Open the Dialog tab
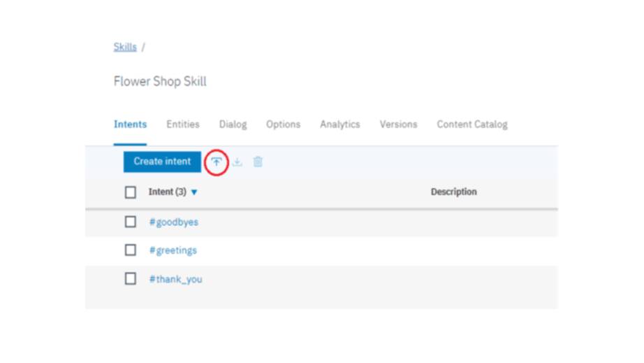This screenshot has height=363, width=644. coord(233,124)
